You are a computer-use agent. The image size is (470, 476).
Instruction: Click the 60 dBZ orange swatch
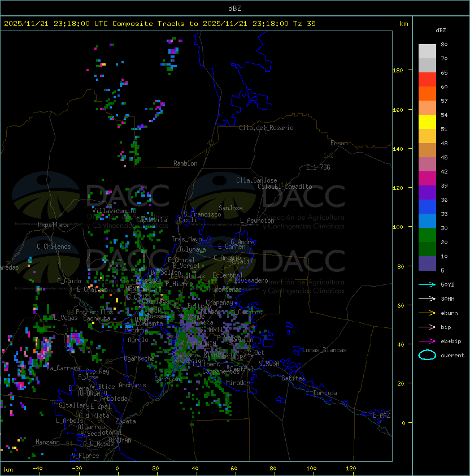(427, 93)
